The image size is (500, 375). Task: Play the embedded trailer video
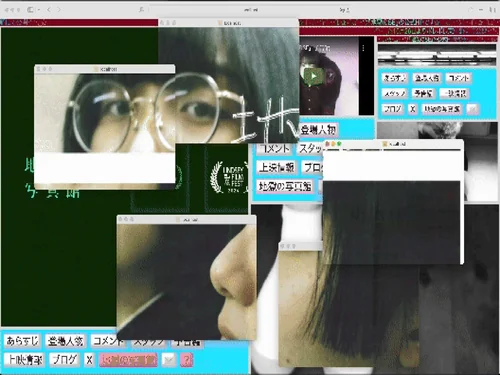pos(313,76)
